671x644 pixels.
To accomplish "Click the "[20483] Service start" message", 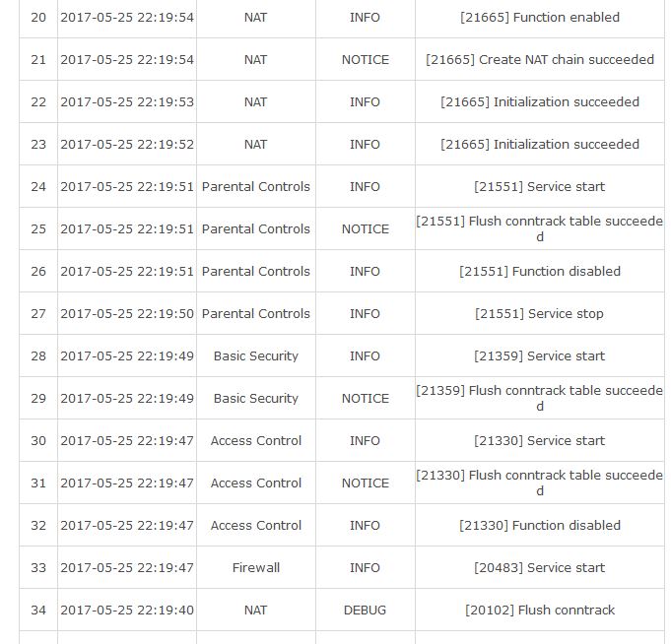I will (539, 568).
